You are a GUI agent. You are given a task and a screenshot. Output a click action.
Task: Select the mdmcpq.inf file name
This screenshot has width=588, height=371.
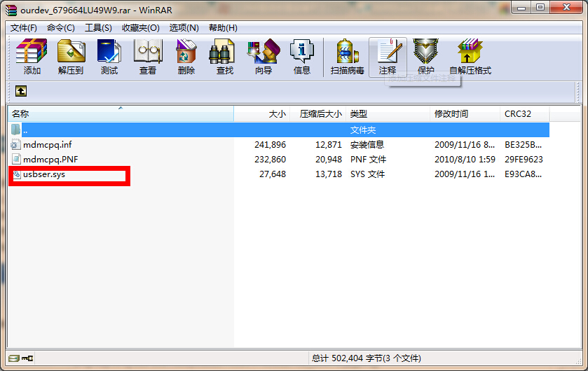47,144
